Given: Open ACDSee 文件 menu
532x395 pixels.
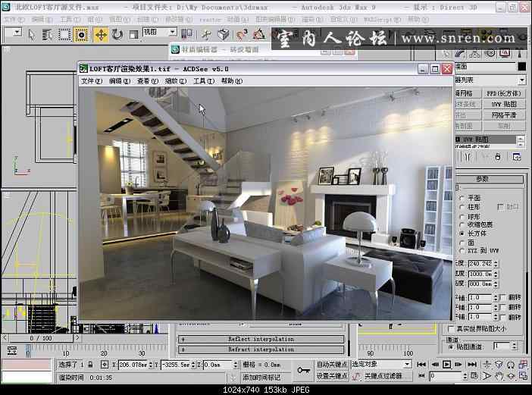Looking at the screenshot, I should coord(92,81).
